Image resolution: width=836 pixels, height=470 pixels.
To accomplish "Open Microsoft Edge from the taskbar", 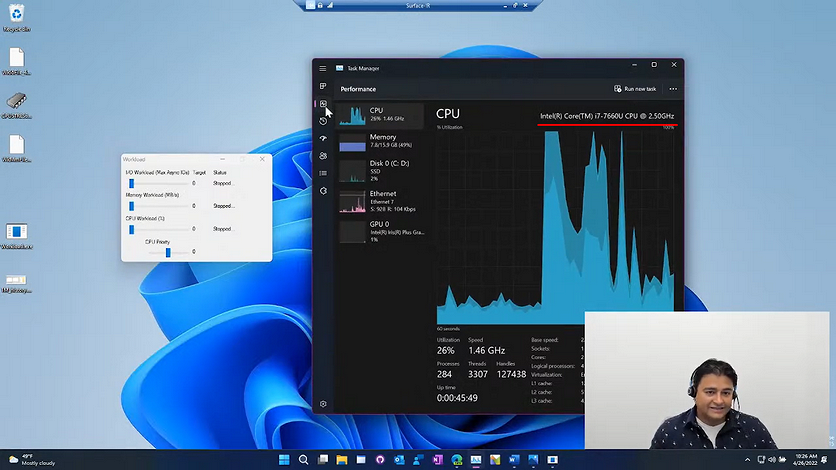I will coord(457,459).
